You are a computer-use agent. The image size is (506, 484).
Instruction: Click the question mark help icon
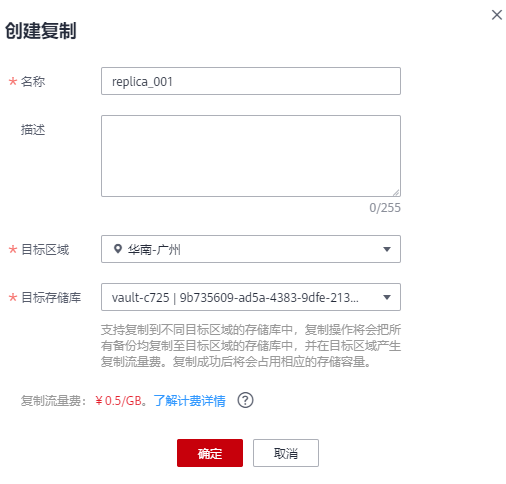[x=245, y=400]
